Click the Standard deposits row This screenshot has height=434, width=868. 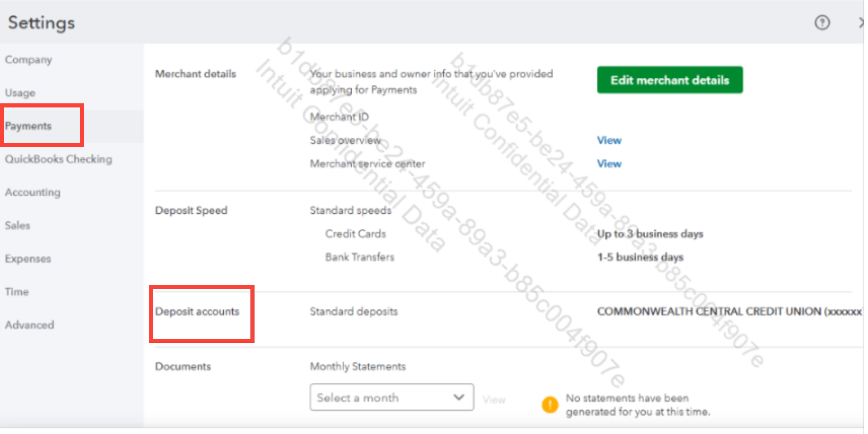pos(353,311)
